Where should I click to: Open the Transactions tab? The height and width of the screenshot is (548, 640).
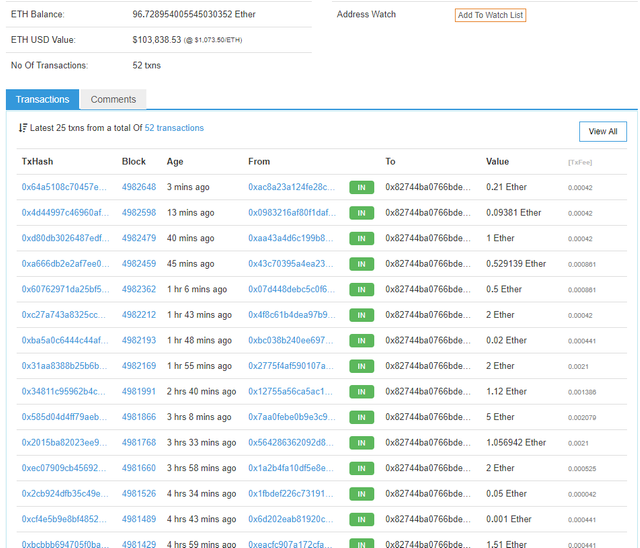point(42,99)
